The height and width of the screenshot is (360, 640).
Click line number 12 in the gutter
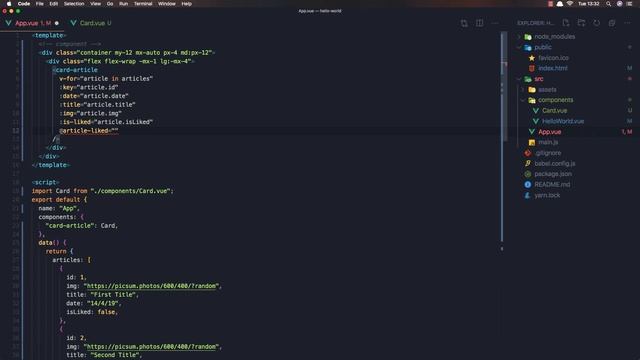point(16,131)
